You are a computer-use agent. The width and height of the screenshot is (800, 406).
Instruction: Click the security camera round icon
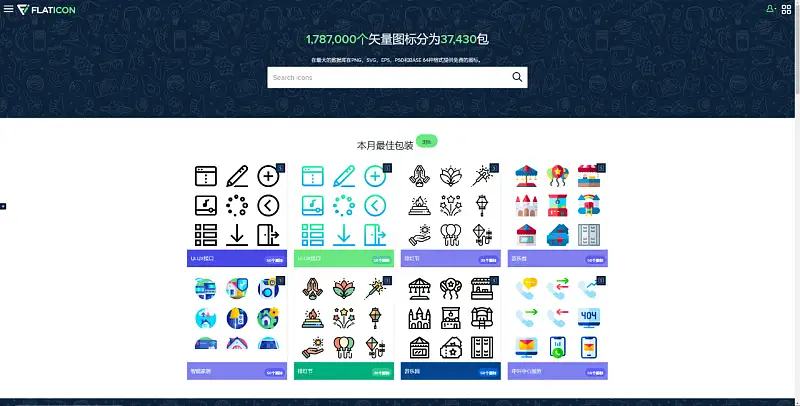268,289
